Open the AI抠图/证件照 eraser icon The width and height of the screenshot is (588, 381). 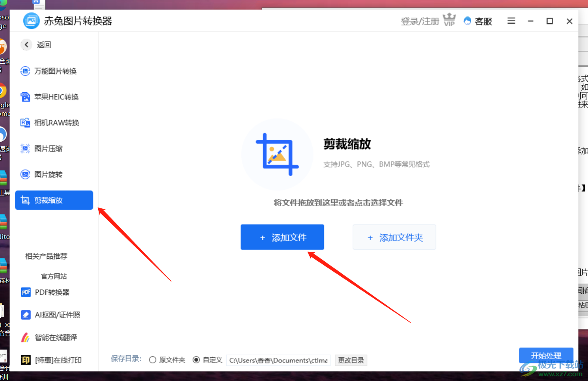coord(26,315)
